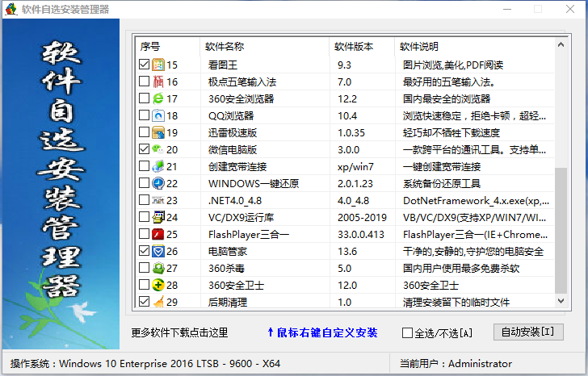
Task: Open the 更多软件下载点击这里 link
Action: (179, 332)
